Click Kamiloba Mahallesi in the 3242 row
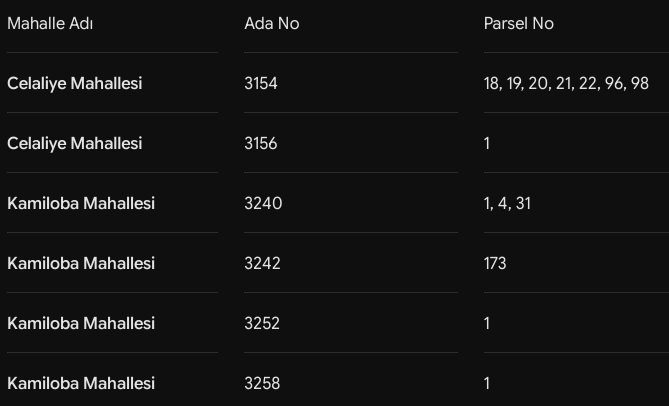The width and height of the screenshot is (669, 406). click(81, 263)
